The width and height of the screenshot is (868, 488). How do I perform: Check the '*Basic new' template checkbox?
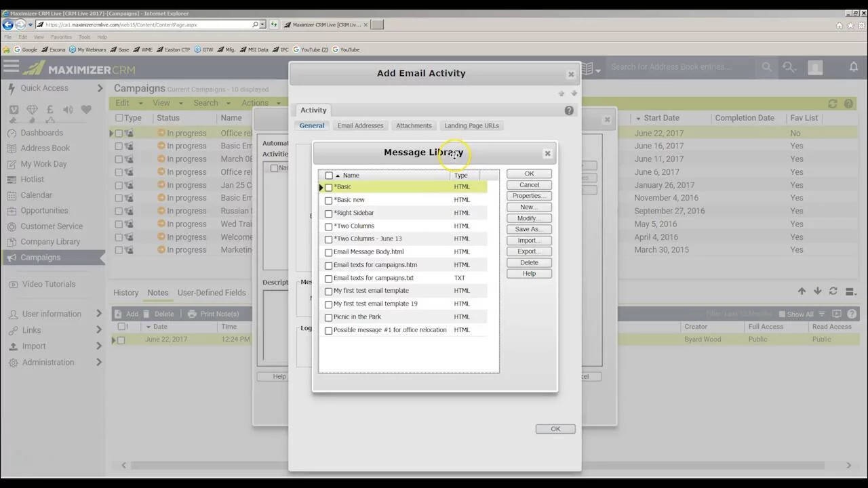[329, 201]
